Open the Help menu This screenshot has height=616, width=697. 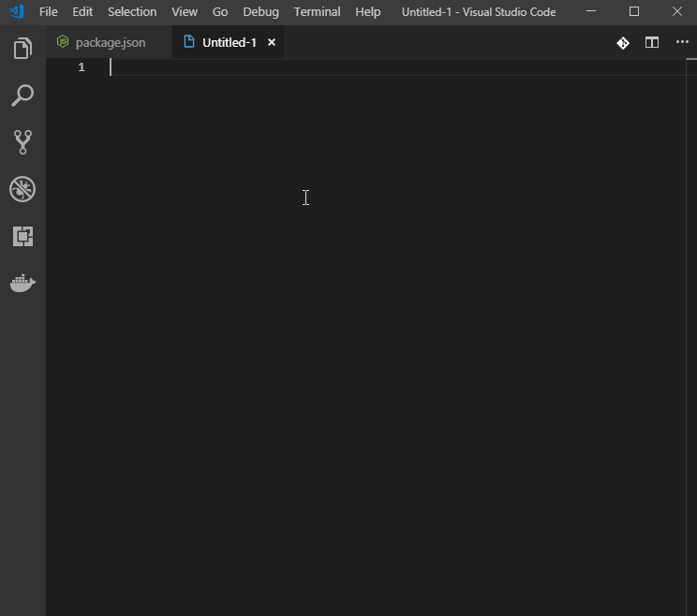tap(367, 11)
